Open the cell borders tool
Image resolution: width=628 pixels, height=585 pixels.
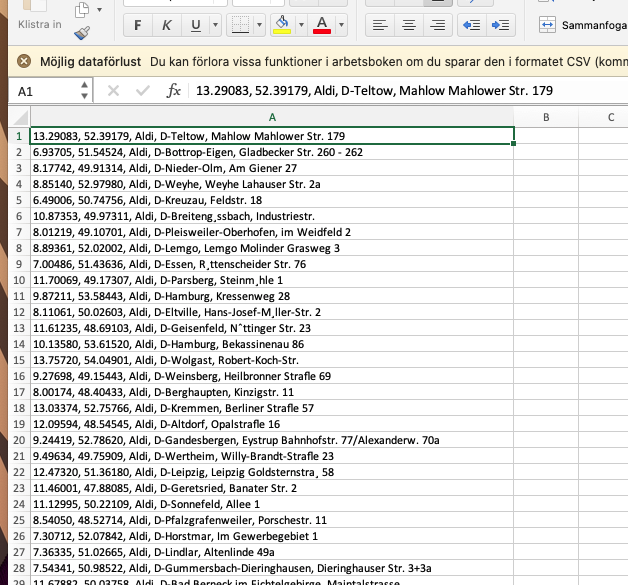click(243, 24)
